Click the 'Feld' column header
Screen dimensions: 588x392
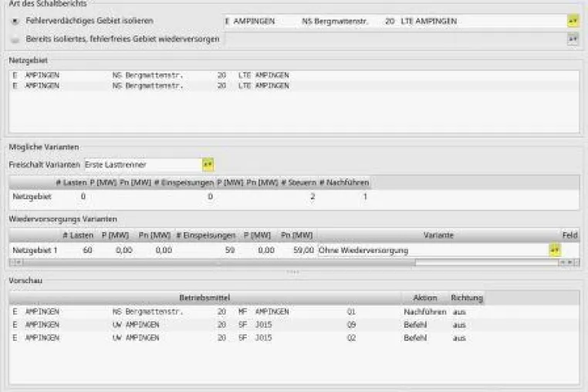tap(569, 235)
